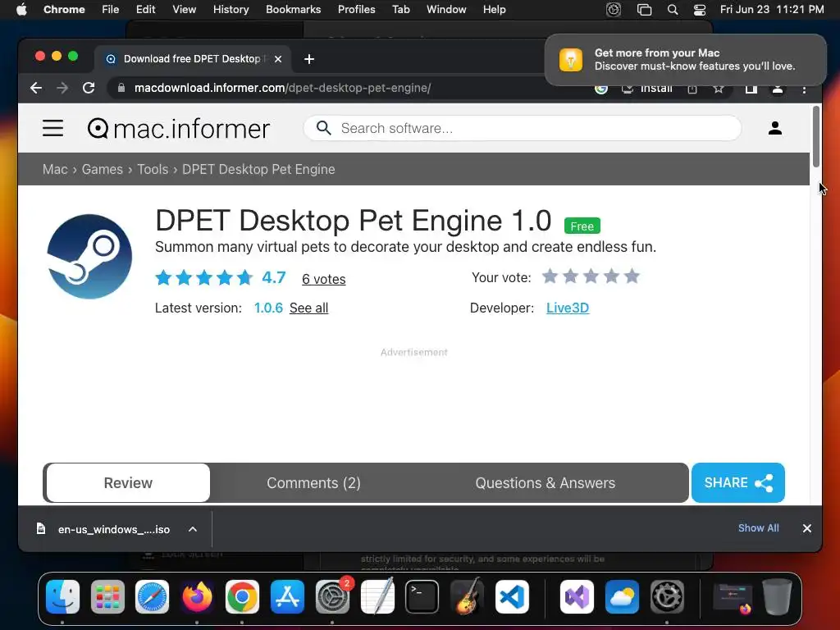Rate the app five stars in Your vote
Image resolution: width=840 pixels, height=630 pixels.
tap(632, 276)
